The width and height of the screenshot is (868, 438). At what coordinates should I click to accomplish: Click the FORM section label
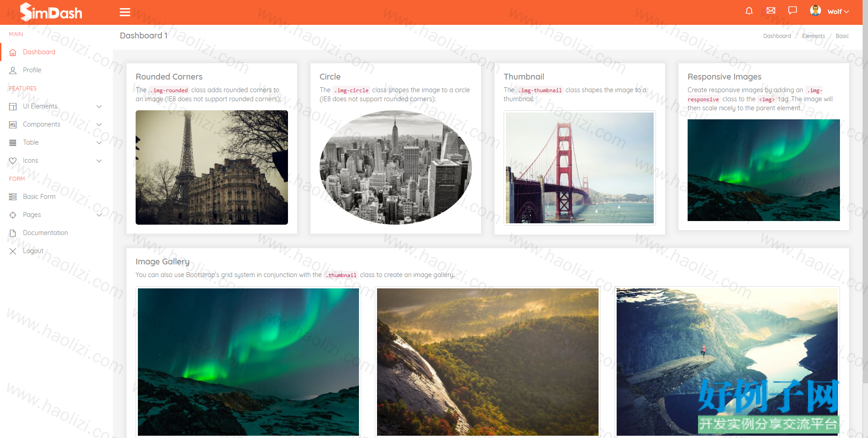[17, 179]
